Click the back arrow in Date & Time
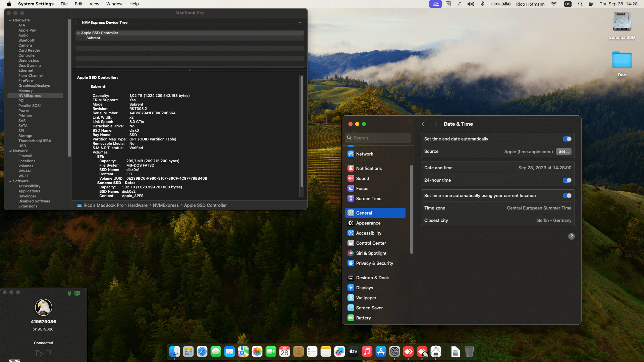Image resolution: width=644 pixels, height=362 pixels. coord(423,124)
